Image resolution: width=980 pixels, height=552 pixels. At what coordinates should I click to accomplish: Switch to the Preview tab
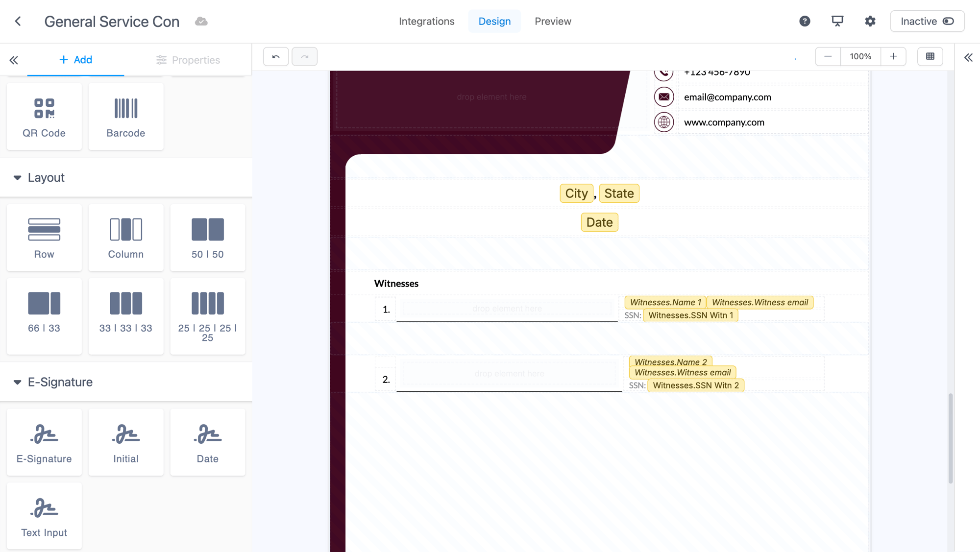coord(553,21)
